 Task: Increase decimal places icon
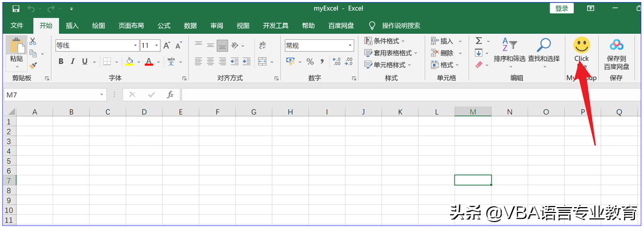pos(336,62)
